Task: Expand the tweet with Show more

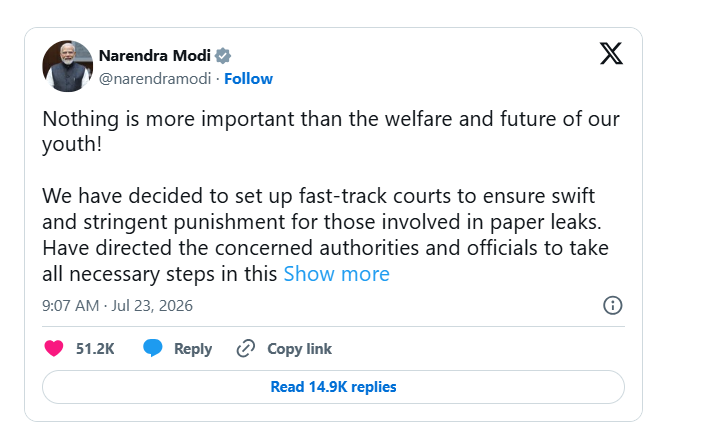Action: [x=337, y=274]
